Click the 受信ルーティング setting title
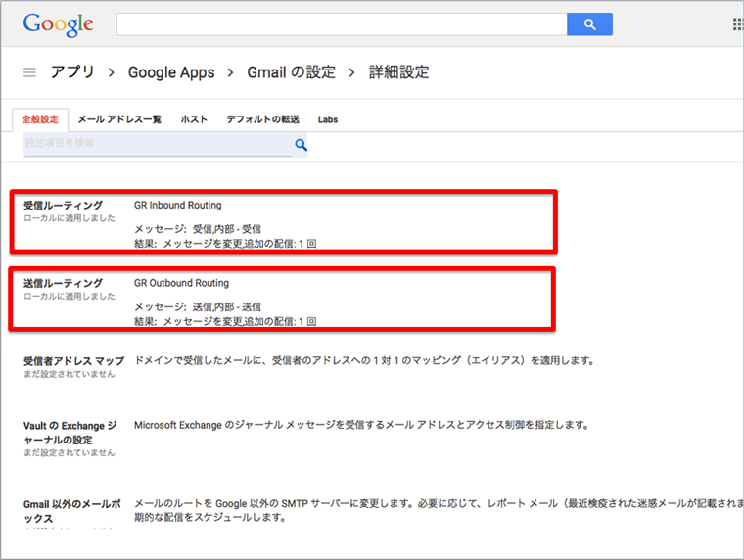Viewport: 744px width, 560px height. coord(63,206)
